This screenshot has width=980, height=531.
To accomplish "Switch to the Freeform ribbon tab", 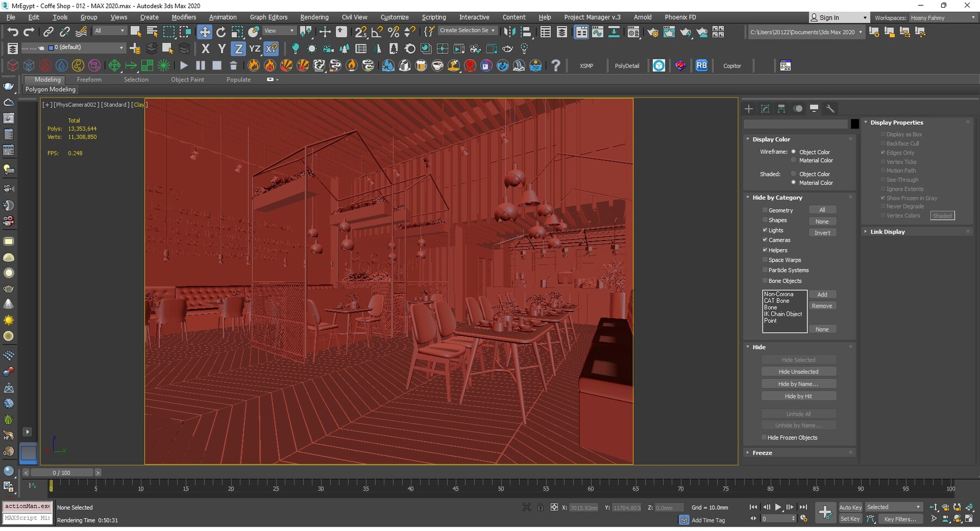I will pos(89,80).
